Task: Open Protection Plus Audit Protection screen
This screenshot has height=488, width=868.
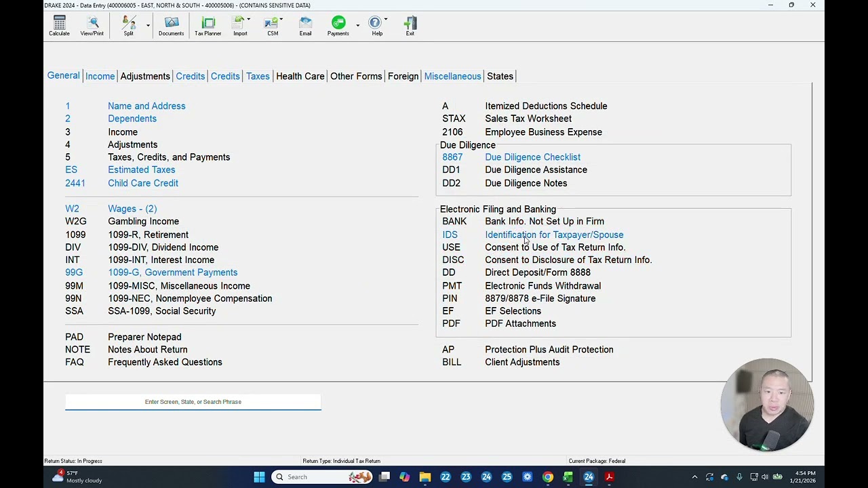Action: [x=549, y=350]
